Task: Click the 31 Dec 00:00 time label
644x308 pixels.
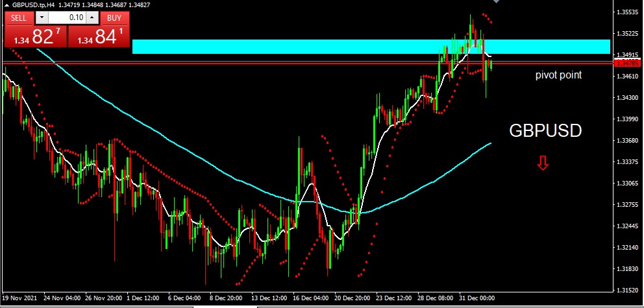Action: (477, 298)
